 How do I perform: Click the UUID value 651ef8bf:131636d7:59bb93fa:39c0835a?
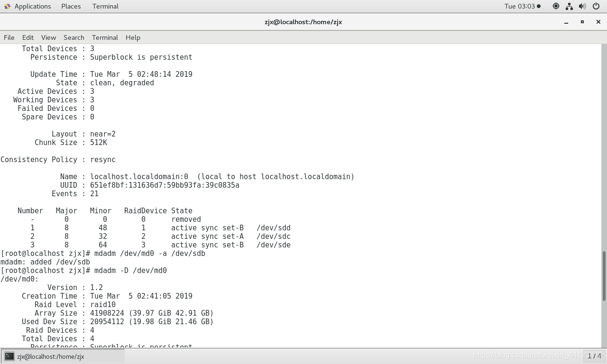click(165, 185)
